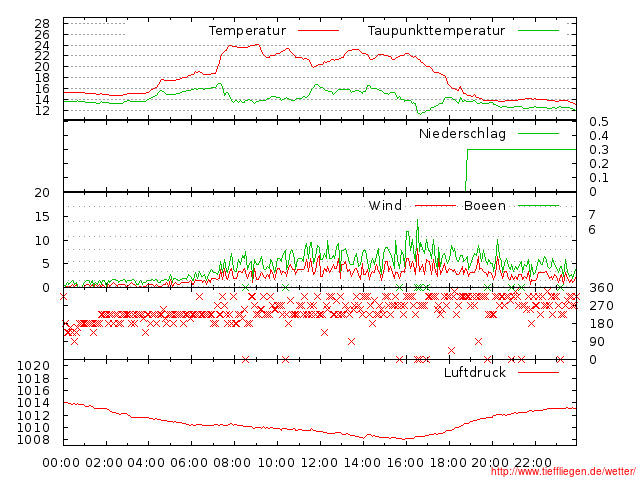Click the 270 wind direction axis value
This screenshot has width=640, height=480.
pyautogui.click(x=601, y=306)
